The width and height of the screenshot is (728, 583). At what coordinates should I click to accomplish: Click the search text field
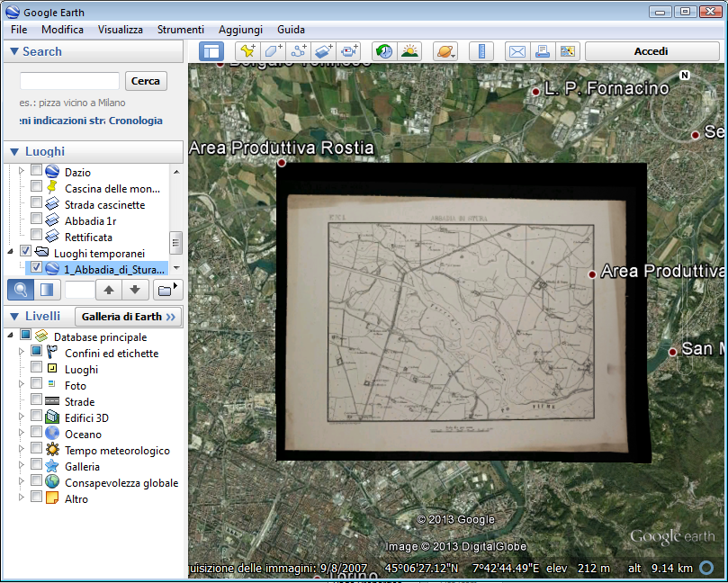(69, 81)
